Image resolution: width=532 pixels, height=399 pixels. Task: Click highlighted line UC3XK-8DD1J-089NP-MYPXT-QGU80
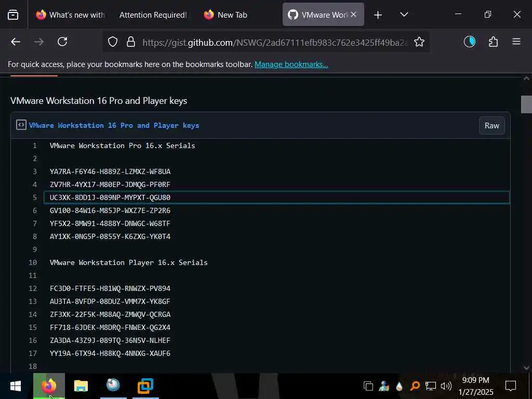pyautogui.click(x=276, y=197)
